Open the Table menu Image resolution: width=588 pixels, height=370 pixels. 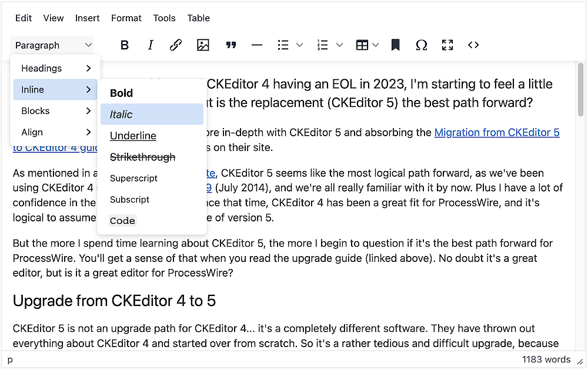tap(198, 18)
